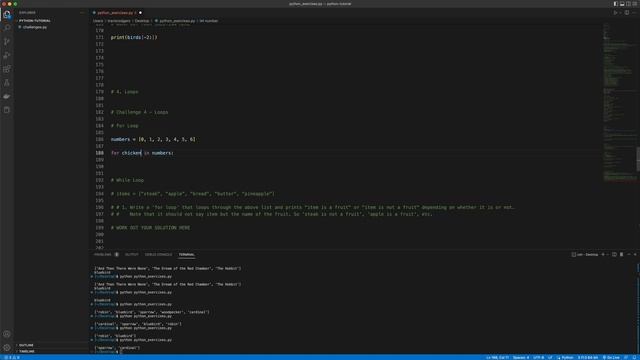Click the errors and warnings status item
The width and height of the screenshot is (640, 360).
(12, 357)
